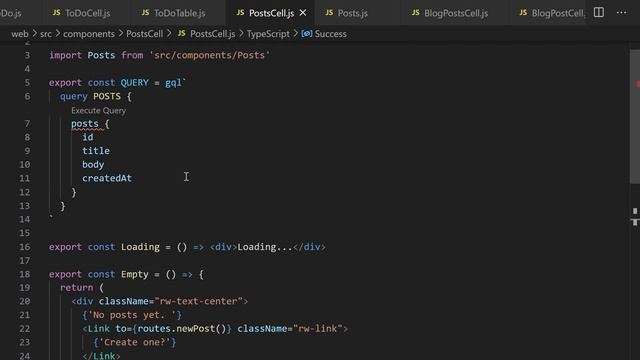Click 'src/components/Posts' import path
The width and height of the screenshot is (640, 360).
(x=209, y=55)
